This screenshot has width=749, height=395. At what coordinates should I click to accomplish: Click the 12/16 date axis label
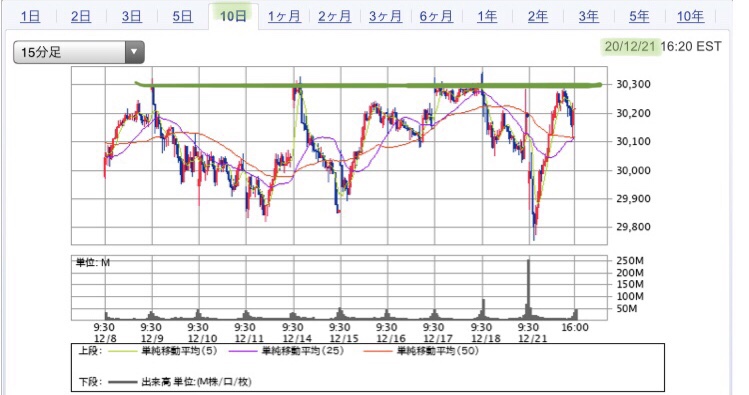pos(390,338)
